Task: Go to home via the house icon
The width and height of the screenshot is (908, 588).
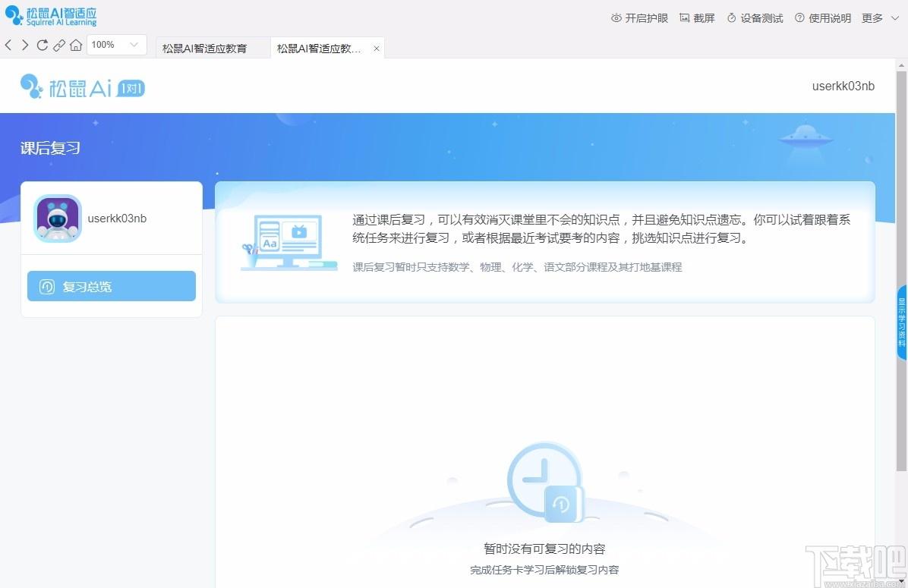Action: (76, 45)
